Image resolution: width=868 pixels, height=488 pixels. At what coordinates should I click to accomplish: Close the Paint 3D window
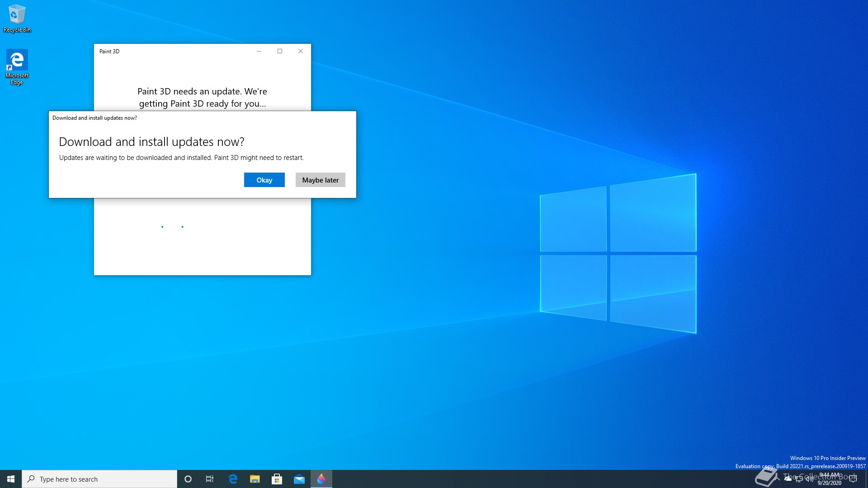[301, 51]
